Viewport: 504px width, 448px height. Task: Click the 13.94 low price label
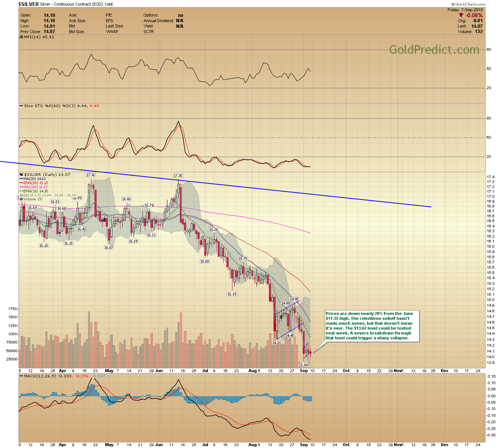(x=303, y=365)
